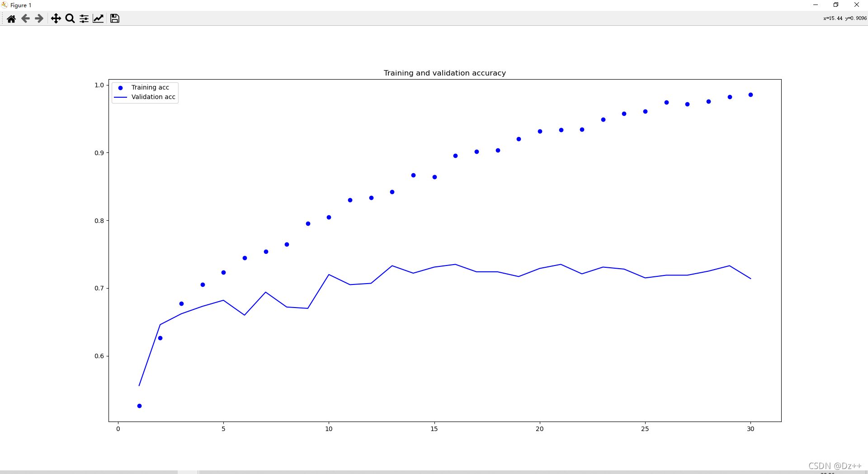Click the x-axis tick label 10
868x474 pixels.
[x=329, y=429]
